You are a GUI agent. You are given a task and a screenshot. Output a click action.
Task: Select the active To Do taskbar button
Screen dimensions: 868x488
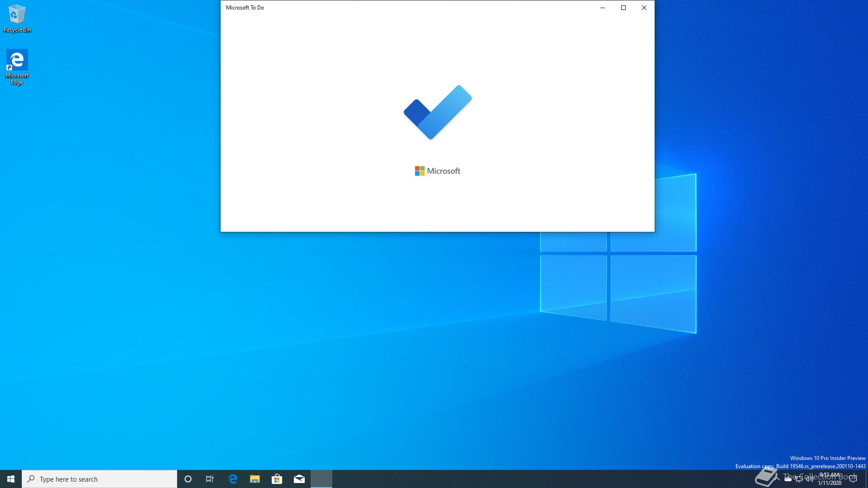click(x=321, y=479)
